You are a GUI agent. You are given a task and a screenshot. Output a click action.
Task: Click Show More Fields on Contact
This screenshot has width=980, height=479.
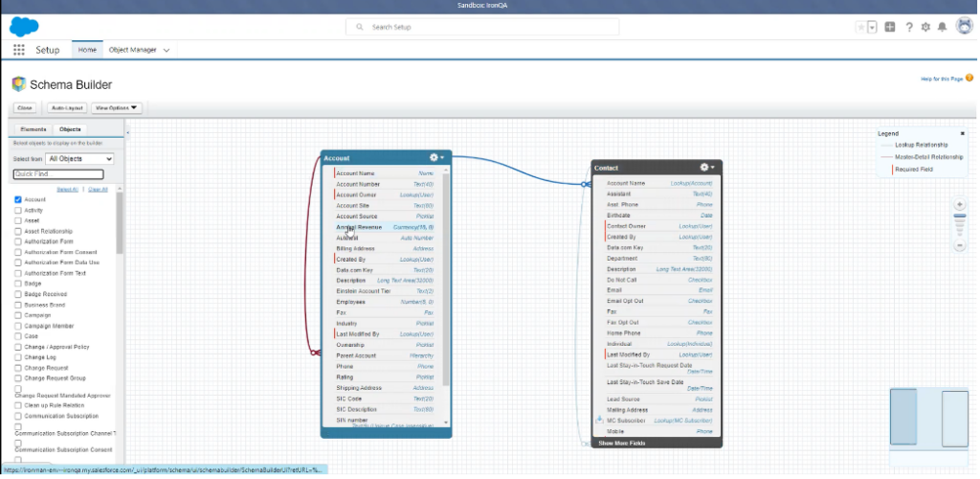pos(622,444)
